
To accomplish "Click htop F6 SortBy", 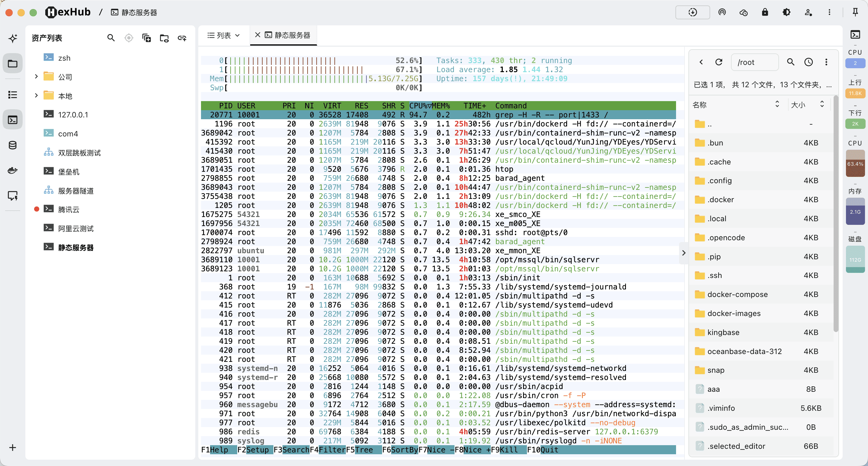I will click(400, 450).
